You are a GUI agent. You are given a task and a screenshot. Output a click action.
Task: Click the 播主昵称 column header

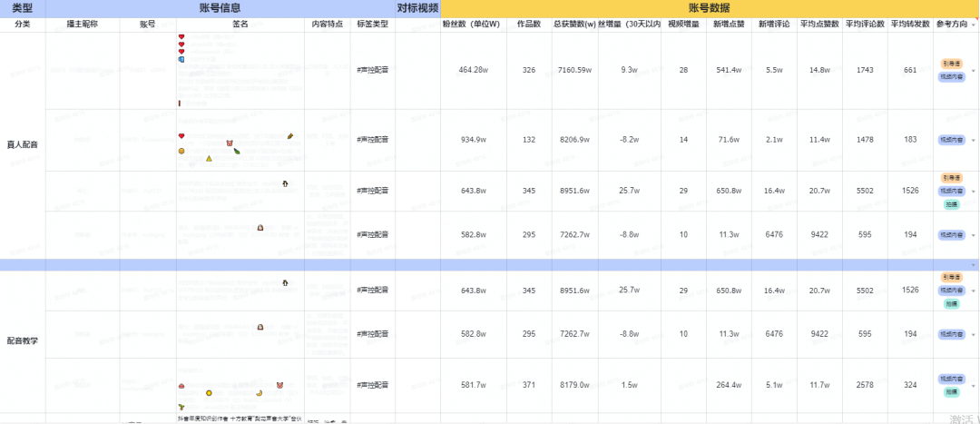[83, 25]
